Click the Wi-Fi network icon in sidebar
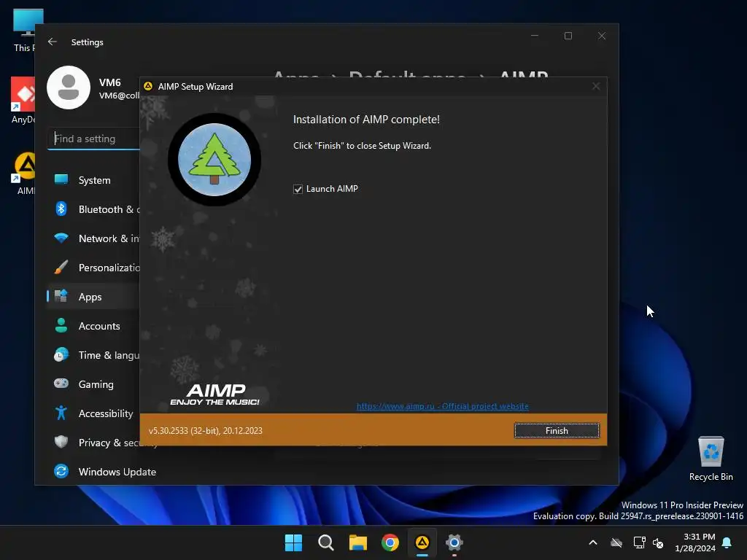The height and width of the screenshot is (560, 747). pyautogui.click(x=61, y=238)
